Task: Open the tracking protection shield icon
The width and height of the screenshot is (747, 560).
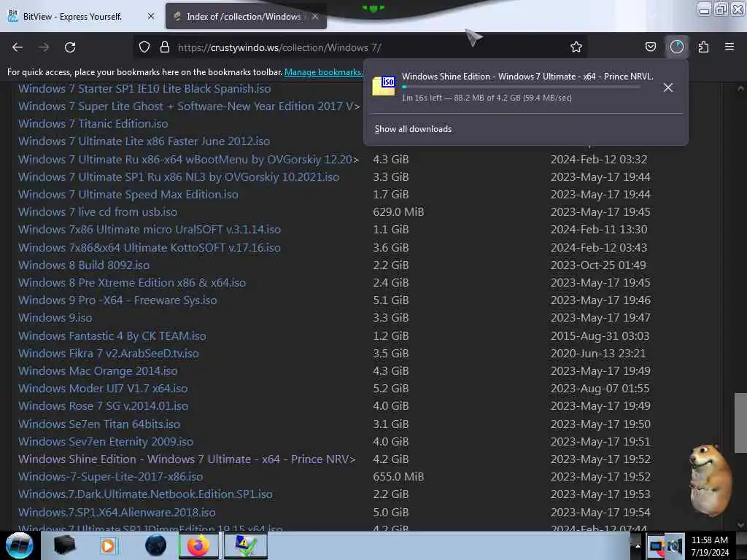Action: [144, 47]
